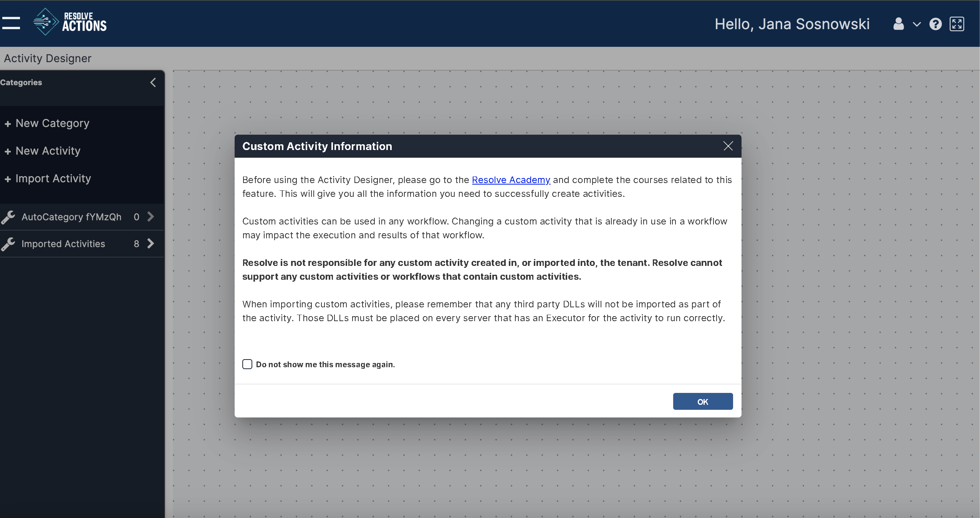Click the Resolve Academy hyperlink
The image size is (980, 518).
click(x=511, y=180)
